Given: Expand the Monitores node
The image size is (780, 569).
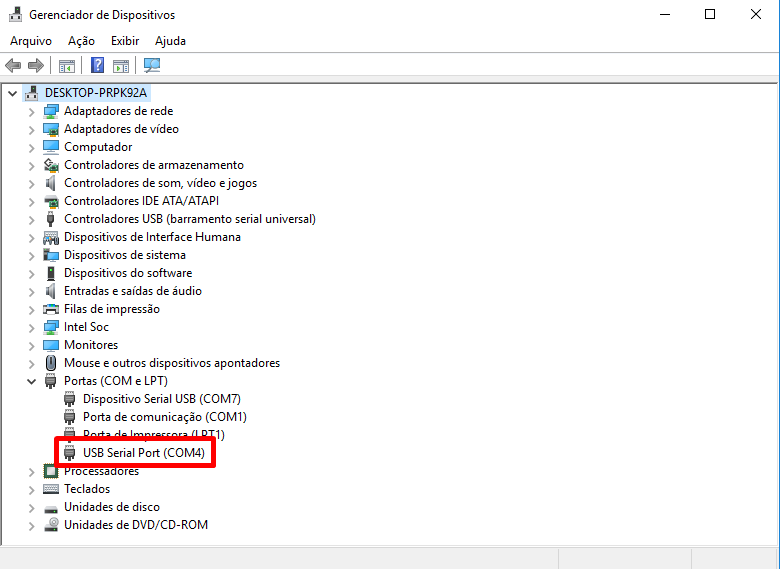Looking at the screenshot, I should (x=31, y=346).
